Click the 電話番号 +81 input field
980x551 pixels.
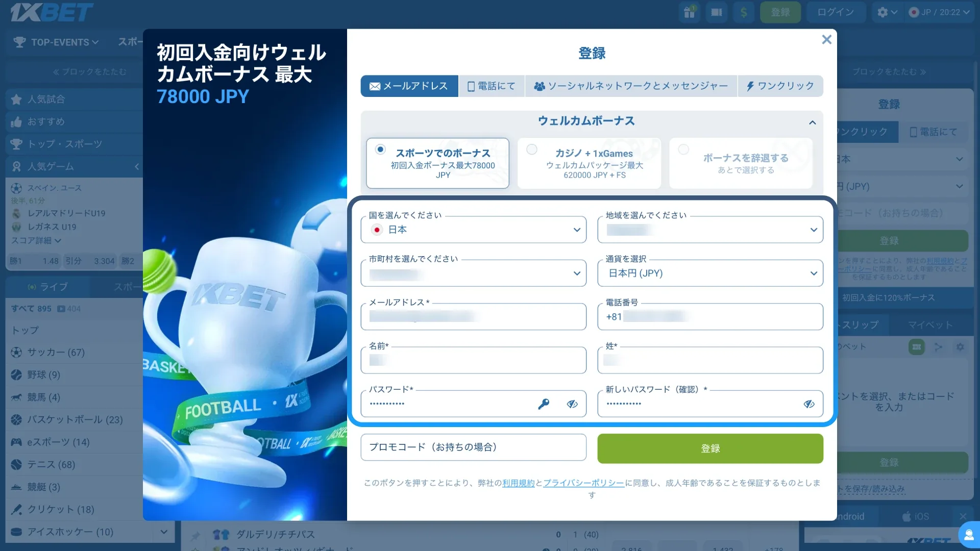coord(710,317)
